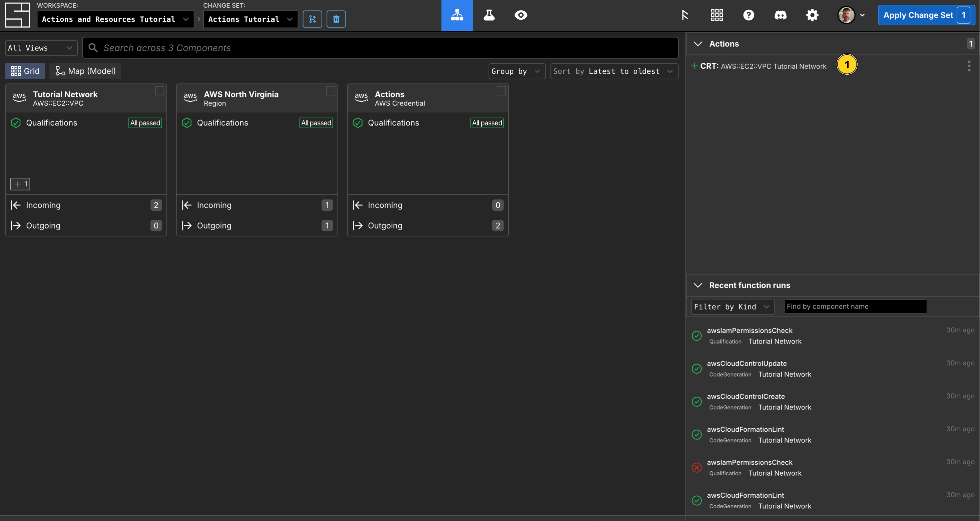Open awsCloudControlCreate function run entry
The image size is (980, 521).
pyautogui.click(x=833, y=402)
